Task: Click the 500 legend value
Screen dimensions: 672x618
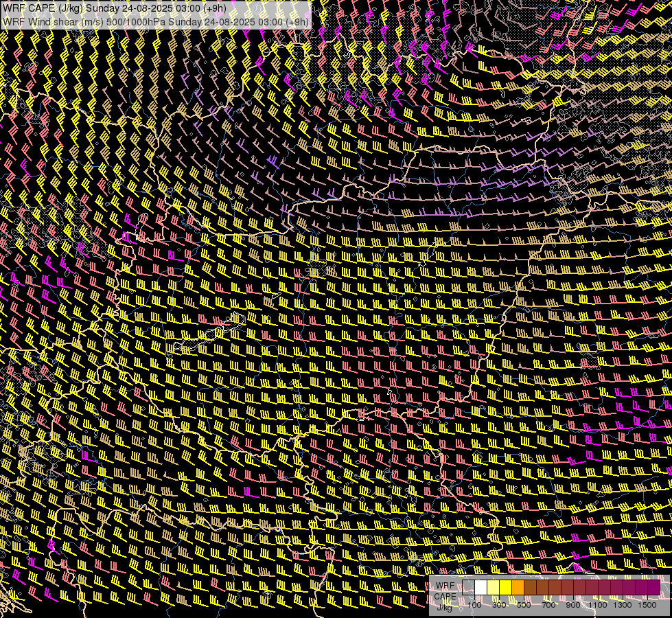Action: tap(524, 605)
